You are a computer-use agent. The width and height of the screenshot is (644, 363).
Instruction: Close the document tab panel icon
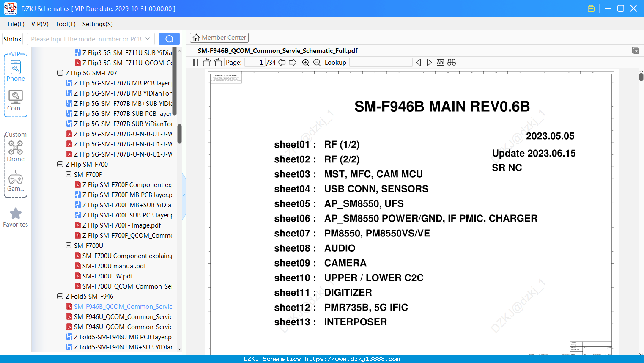tap(635, 50)
